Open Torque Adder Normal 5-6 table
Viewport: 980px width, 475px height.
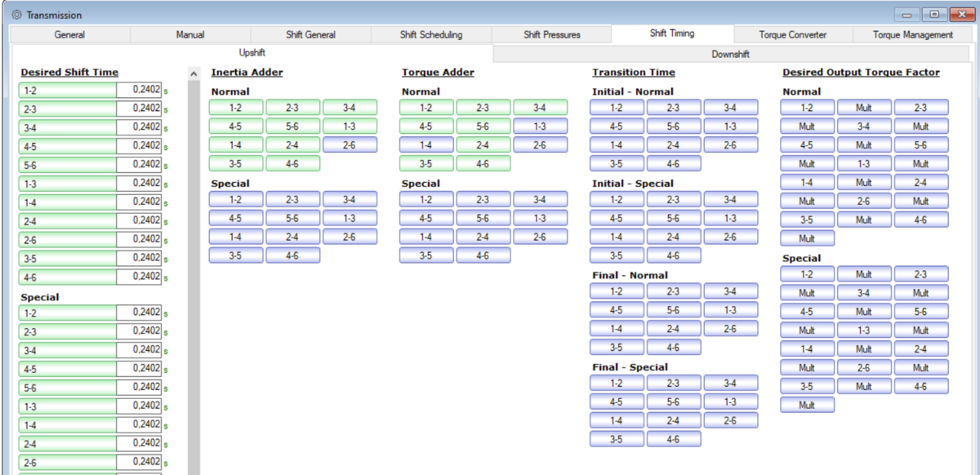pyautogui.click(x=483, y=127)
